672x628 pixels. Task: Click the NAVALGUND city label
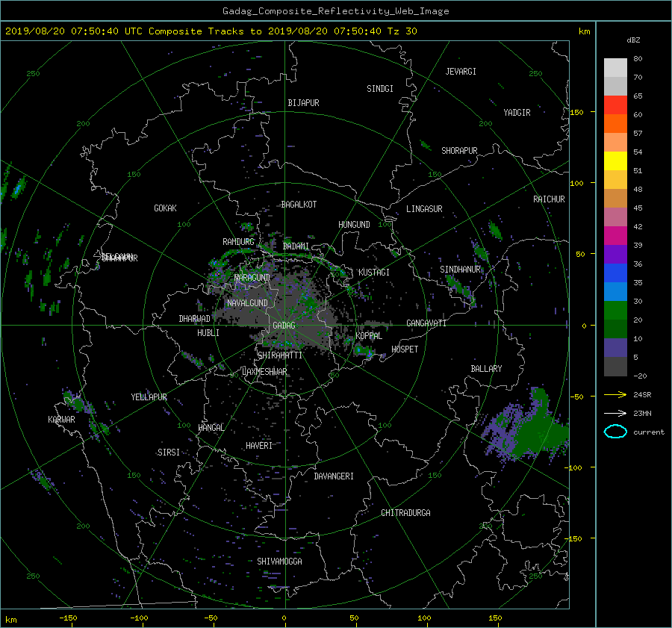click(247, 303)
